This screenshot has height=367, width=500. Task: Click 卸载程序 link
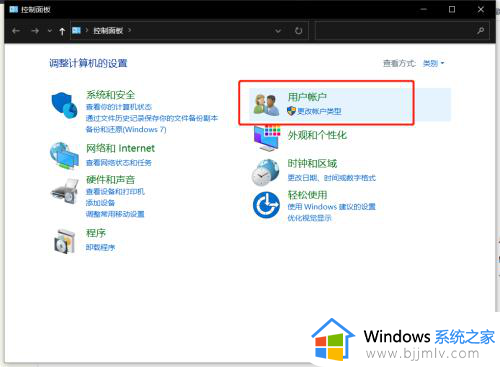point(100,247)
